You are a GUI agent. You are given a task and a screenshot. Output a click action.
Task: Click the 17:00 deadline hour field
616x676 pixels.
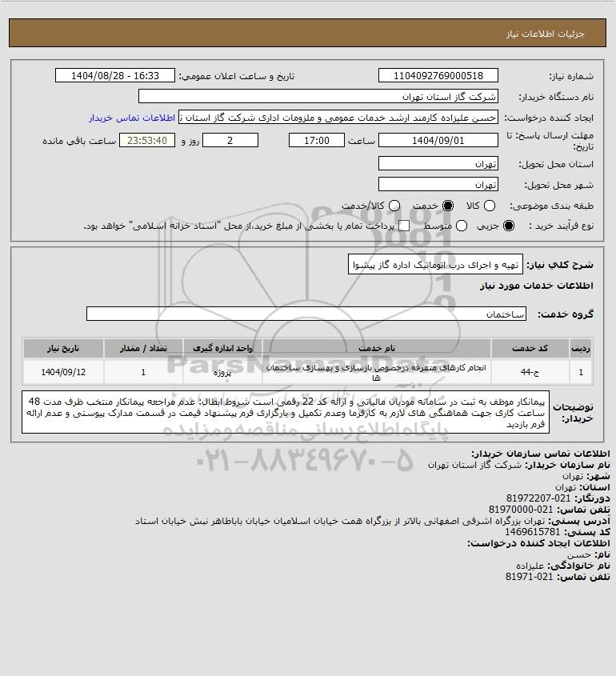coord(317,141)
